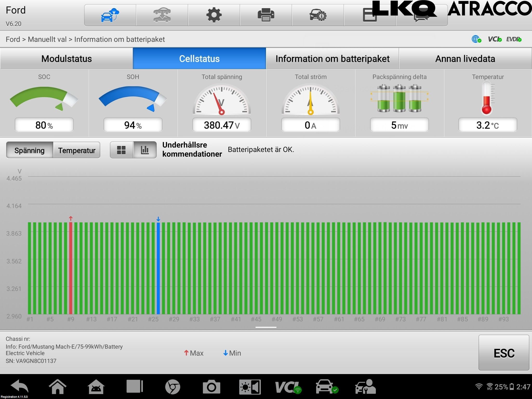
Task: Click the vehicle info gear icon
Action: point(318,15)
